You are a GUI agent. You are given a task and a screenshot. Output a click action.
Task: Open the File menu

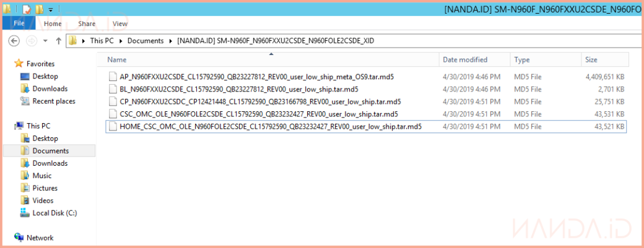coord(19,24)
